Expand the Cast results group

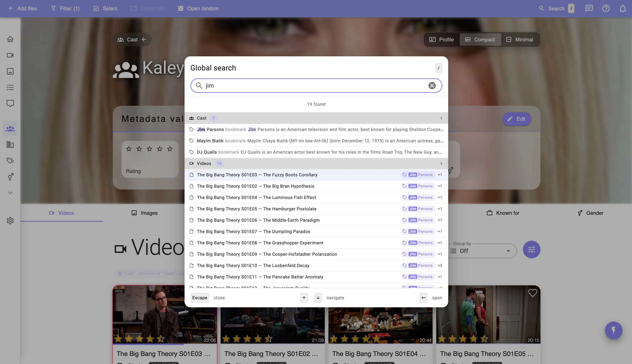click(x=316, y=118)
